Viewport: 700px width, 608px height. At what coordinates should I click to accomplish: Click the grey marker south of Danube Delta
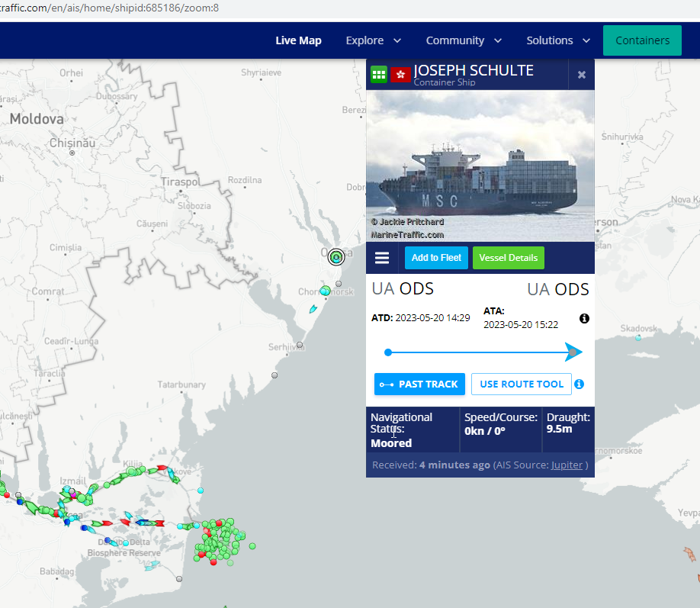click(179, 579)
